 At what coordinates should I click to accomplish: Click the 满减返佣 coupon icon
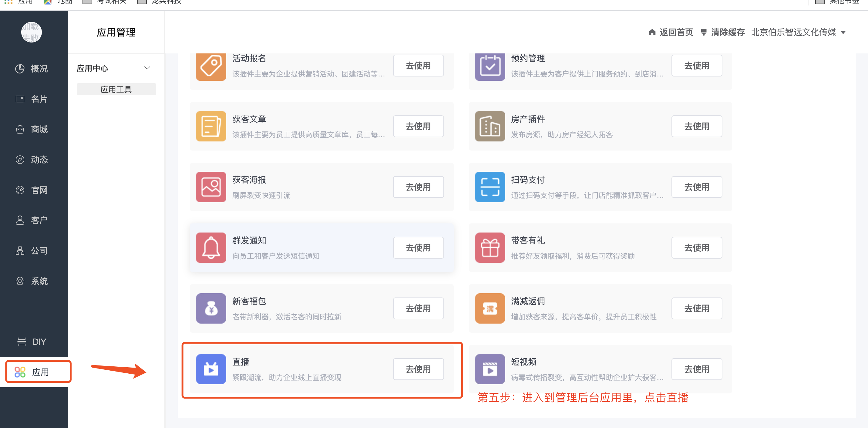490,308
